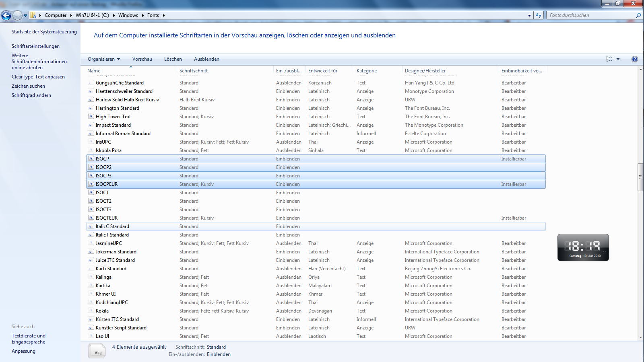Click the Abg font preview thumbnail
The image size is (644, 362).
97,350
